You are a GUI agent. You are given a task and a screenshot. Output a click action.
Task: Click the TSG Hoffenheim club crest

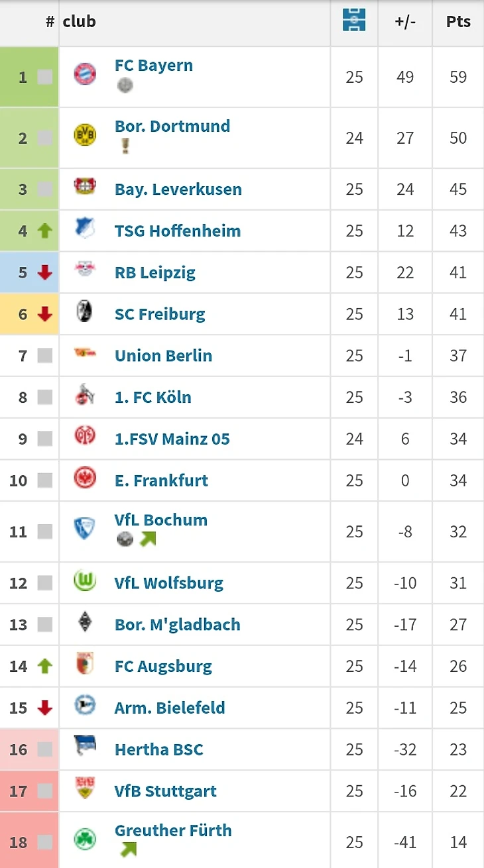(85, 228)
